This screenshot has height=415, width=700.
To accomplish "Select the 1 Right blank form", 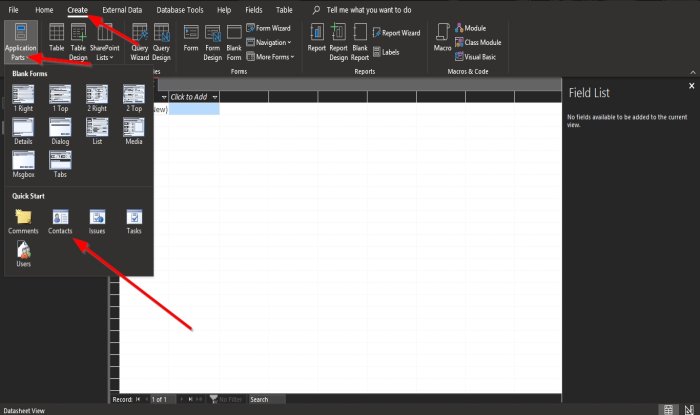I will (x=23, y=99).
